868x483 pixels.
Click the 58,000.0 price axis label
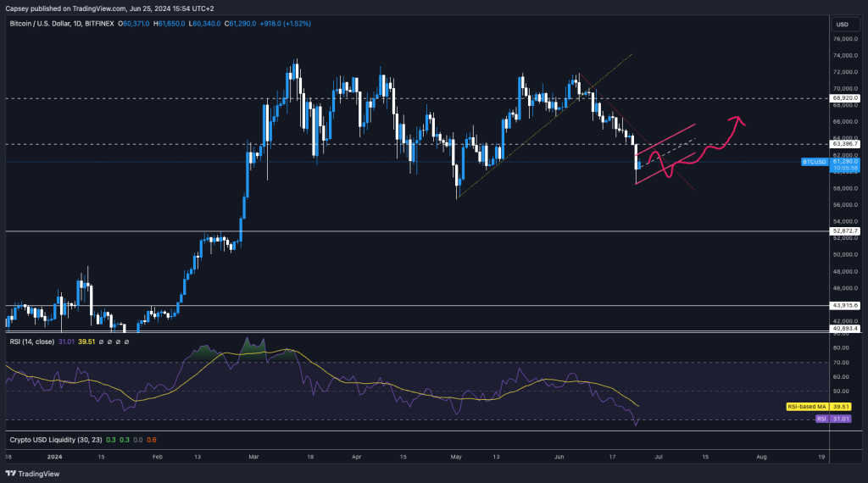(846, 189)
